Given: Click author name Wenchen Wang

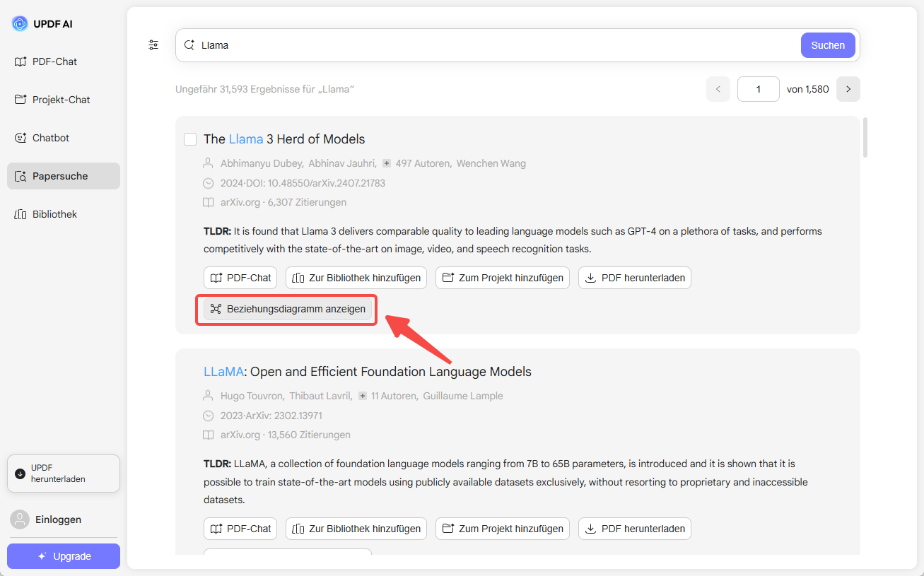Looking at the screenshot, I should click(491, 163).
